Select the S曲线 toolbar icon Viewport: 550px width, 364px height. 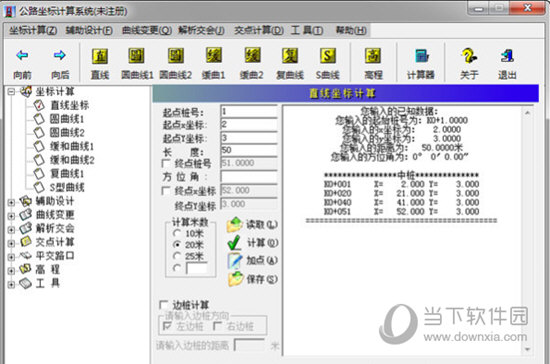tap(328, 55)
